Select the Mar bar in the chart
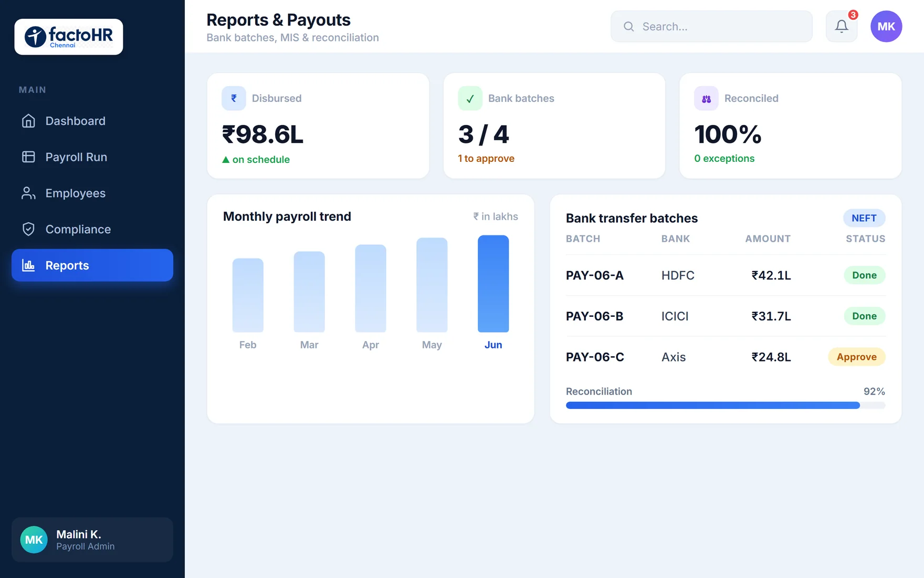The height and width of the screenshot is (578, 924). [309, 292]
